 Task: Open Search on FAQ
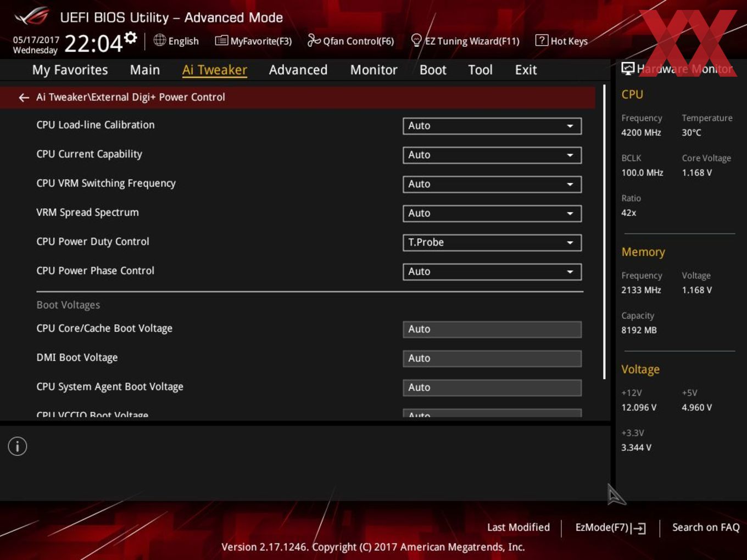(706, 527)
